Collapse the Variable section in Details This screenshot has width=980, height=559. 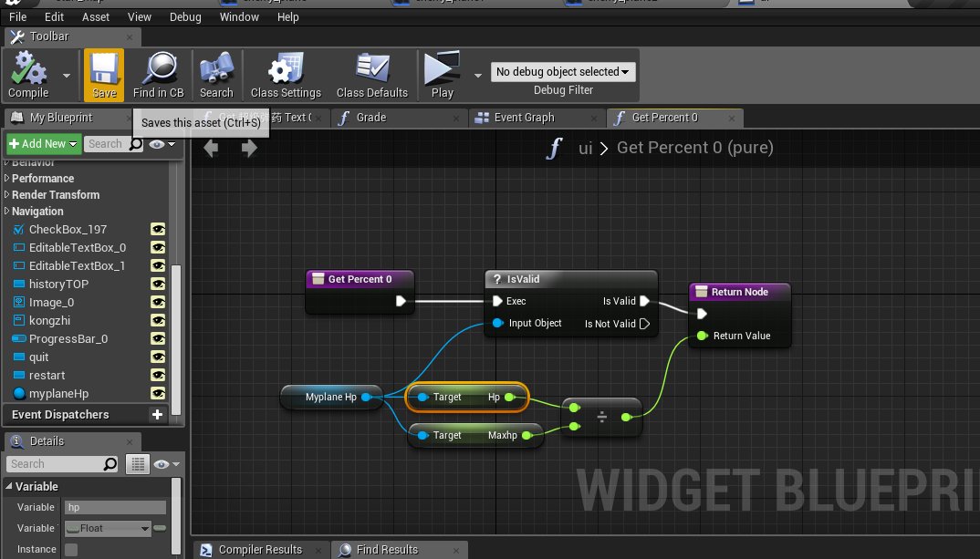tap(9, 486)
